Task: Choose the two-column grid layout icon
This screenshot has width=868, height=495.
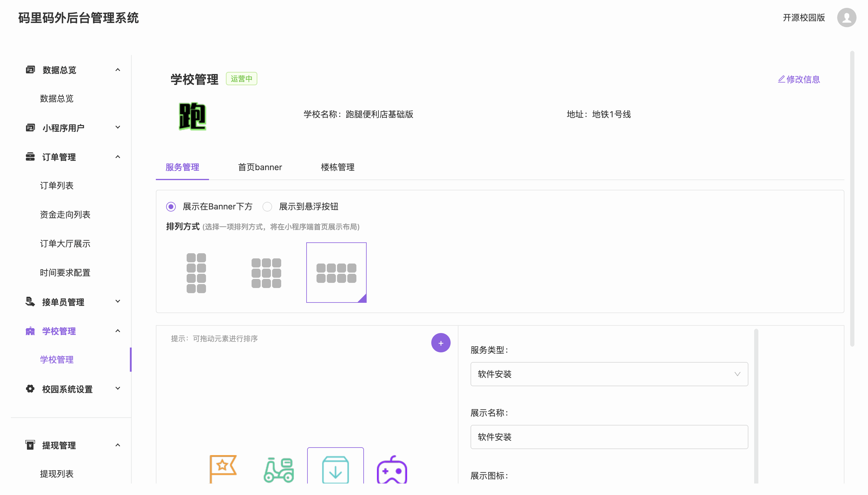Action: [x=196, y=273]
